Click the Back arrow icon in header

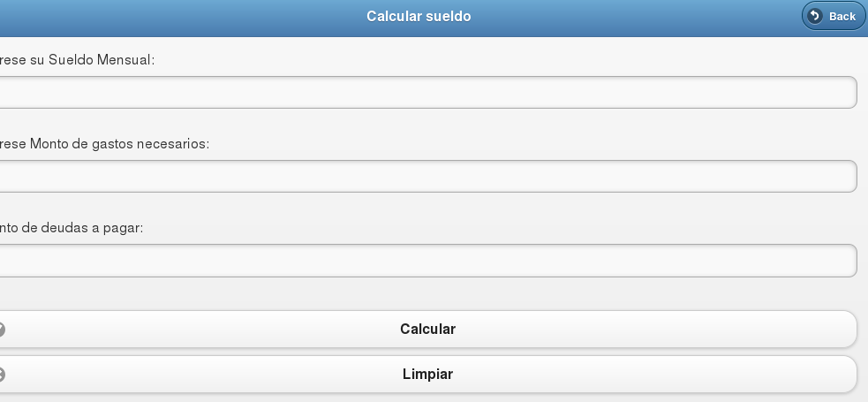[815, 16]
